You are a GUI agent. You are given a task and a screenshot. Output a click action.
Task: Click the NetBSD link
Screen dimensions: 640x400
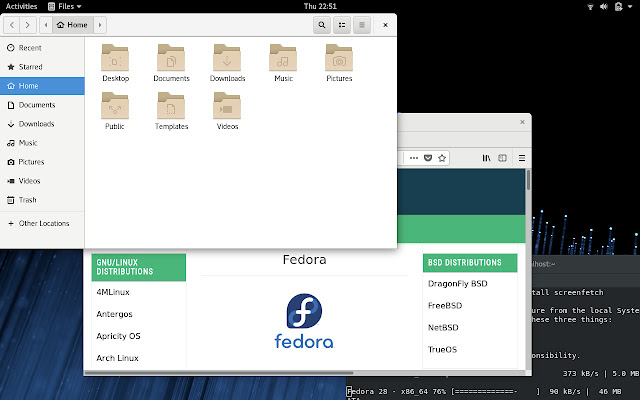(x=443, y=327)
